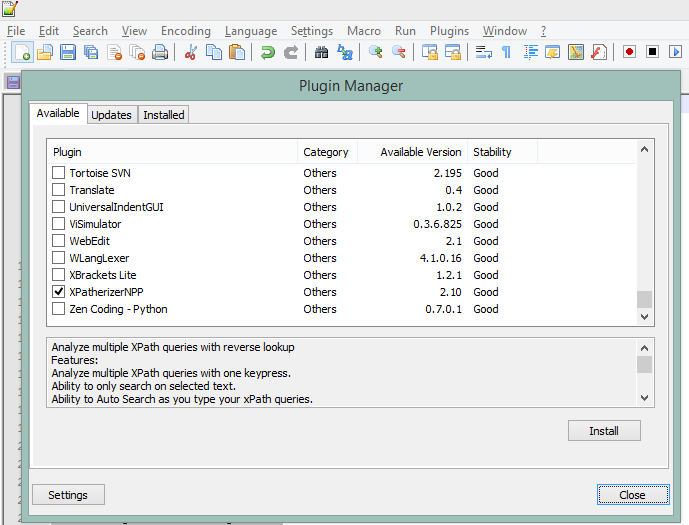
Task: Click the Cut scissors icon
Action: [191, 52]
